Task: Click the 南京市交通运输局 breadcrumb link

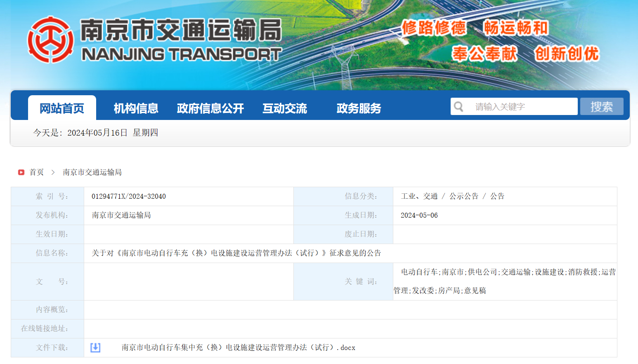Action: pos(92,172)
